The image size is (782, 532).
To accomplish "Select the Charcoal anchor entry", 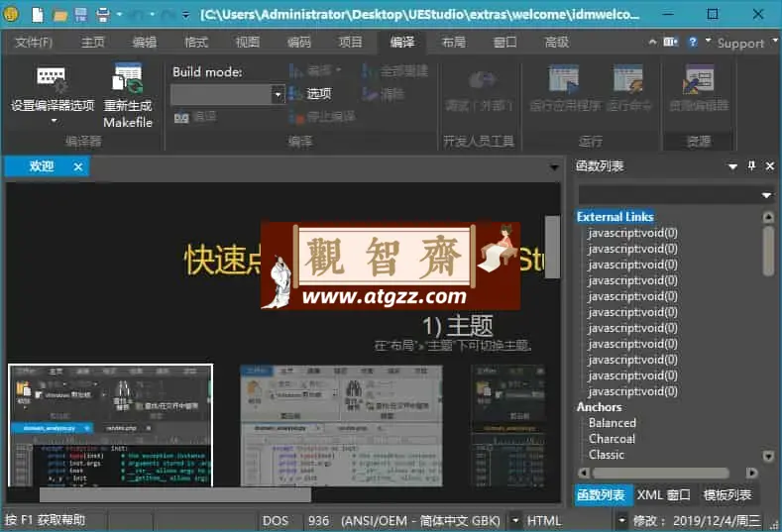I will coord(612,439).
